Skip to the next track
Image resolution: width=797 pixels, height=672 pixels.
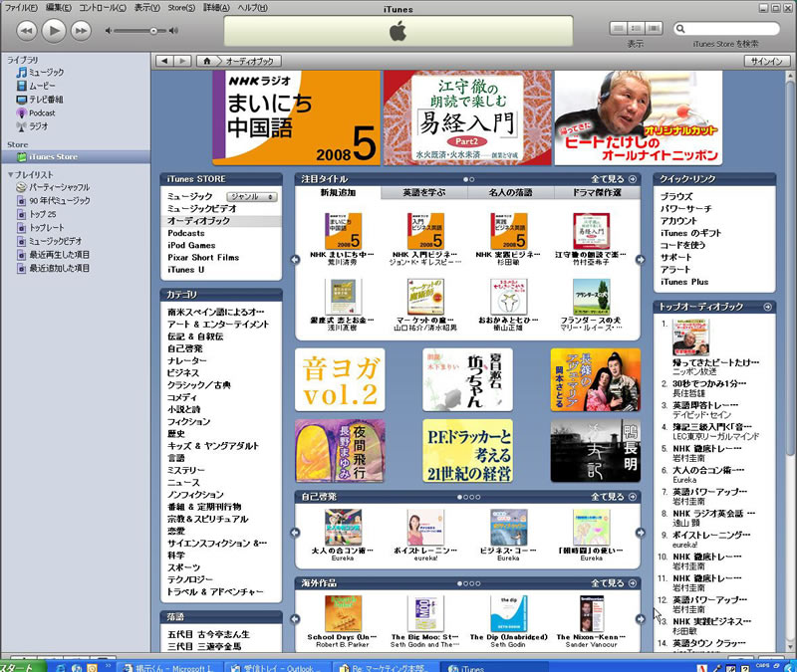pyautogui.click(x=81, y=31)
